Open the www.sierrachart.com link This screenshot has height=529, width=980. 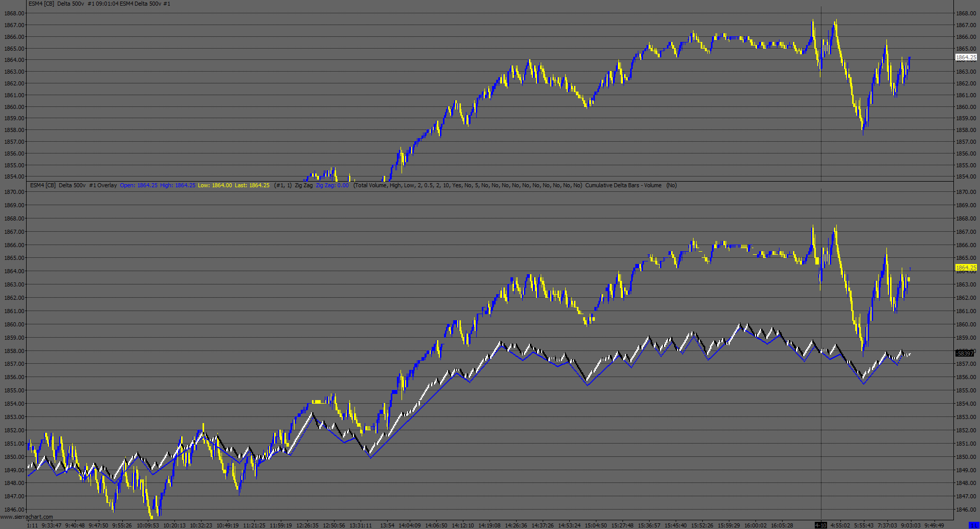[27, 517]
